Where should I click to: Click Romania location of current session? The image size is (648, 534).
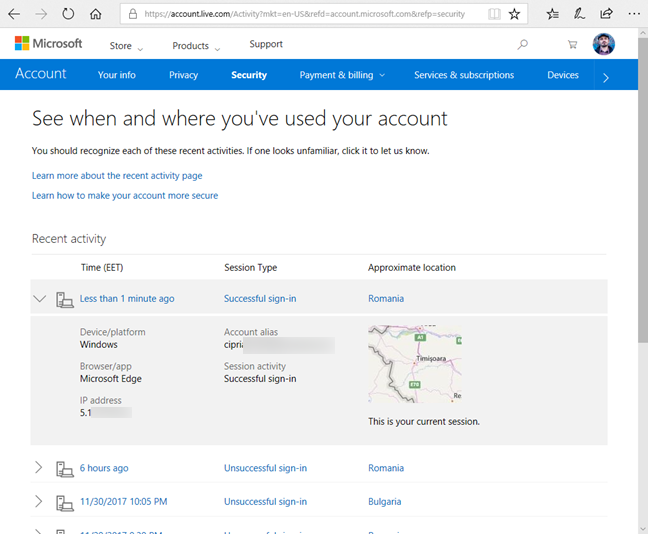(x=386, y=298)
